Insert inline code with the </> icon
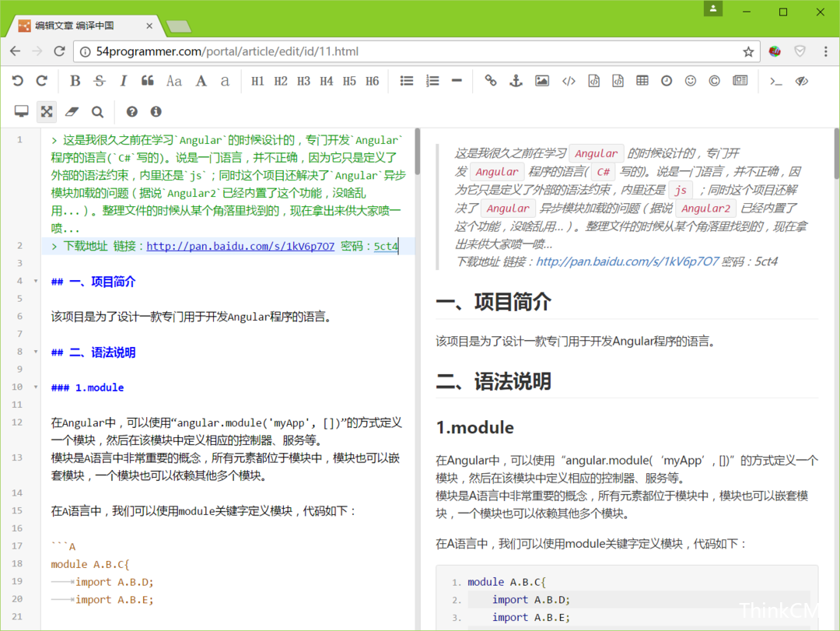This screenshot has width=840, height=631. 569,81
